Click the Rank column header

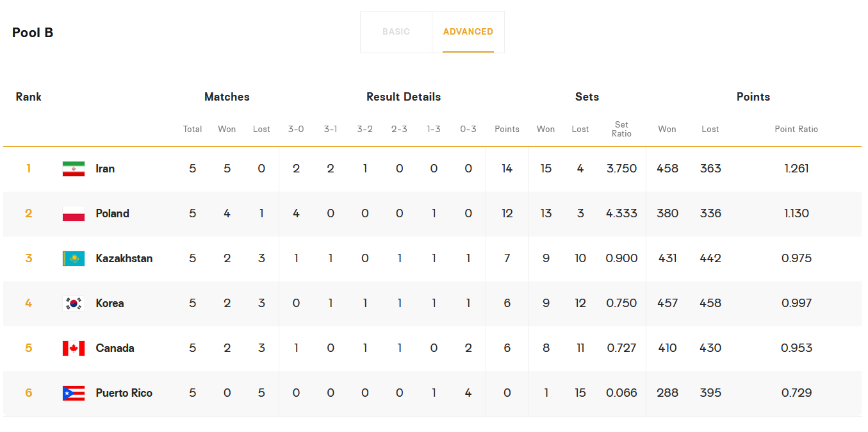pyautogui.click(x=28, y=97)
